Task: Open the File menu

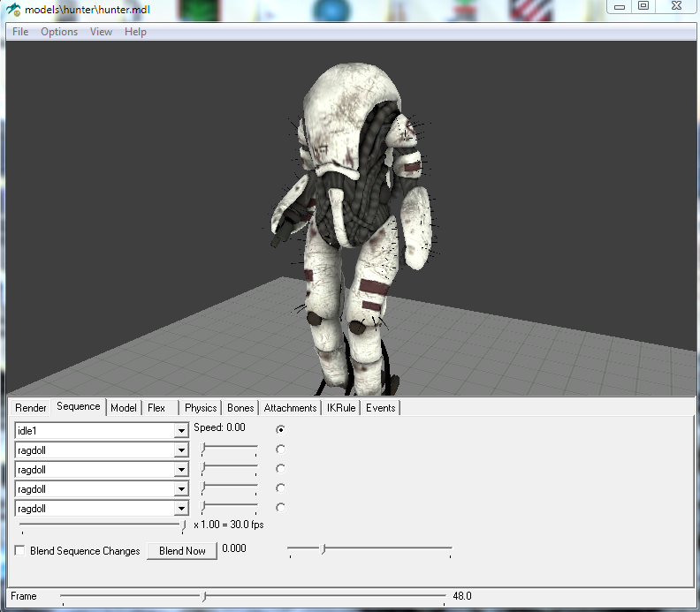Action: point(20,32)
